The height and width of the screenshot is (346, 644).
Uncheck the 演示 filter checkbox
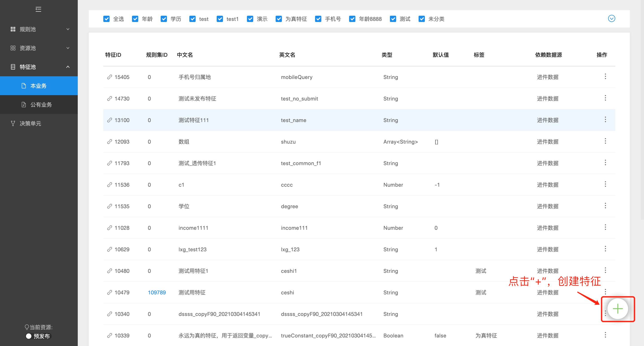(250, 19)
